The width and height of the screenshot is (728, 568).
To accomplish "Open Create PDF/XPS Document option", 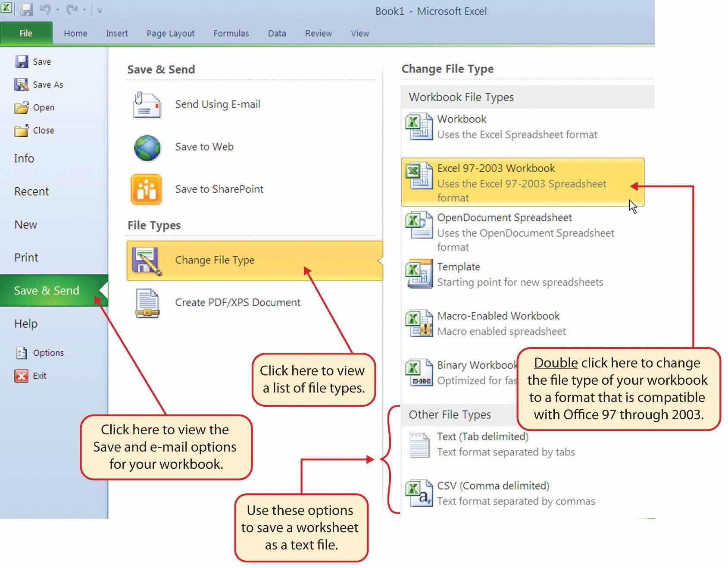I will tap(237, 302).
